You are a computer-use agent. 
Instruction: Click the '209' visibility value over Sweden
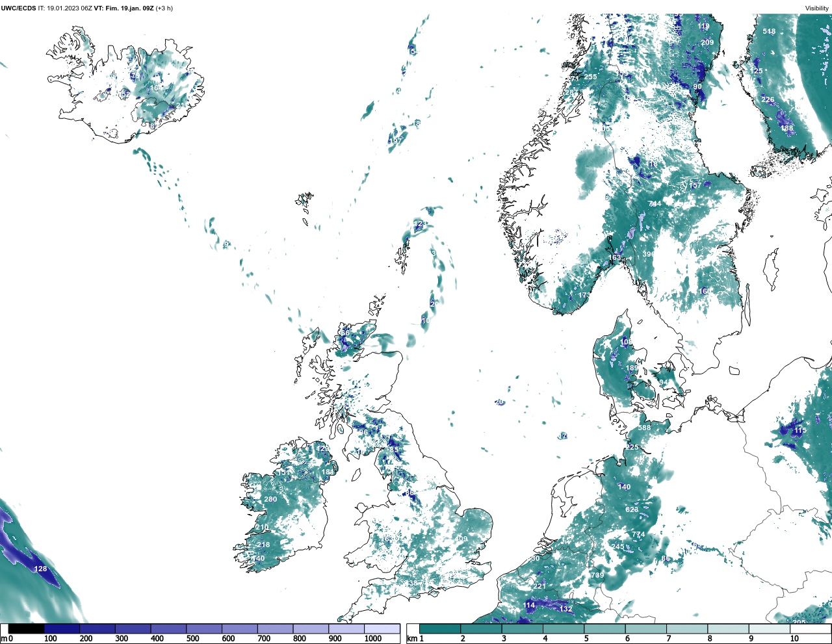click(707, 42)
